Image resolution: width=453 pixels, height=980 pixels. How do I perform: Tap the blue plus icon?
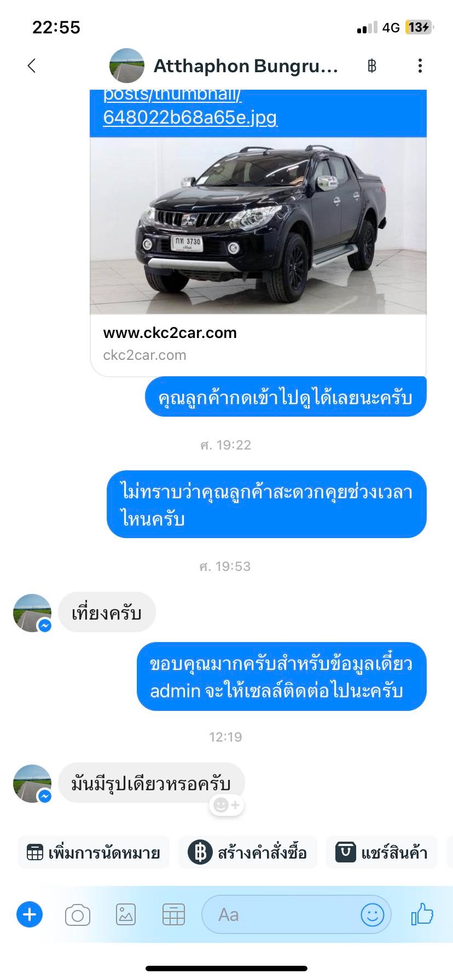pos(30,914)
